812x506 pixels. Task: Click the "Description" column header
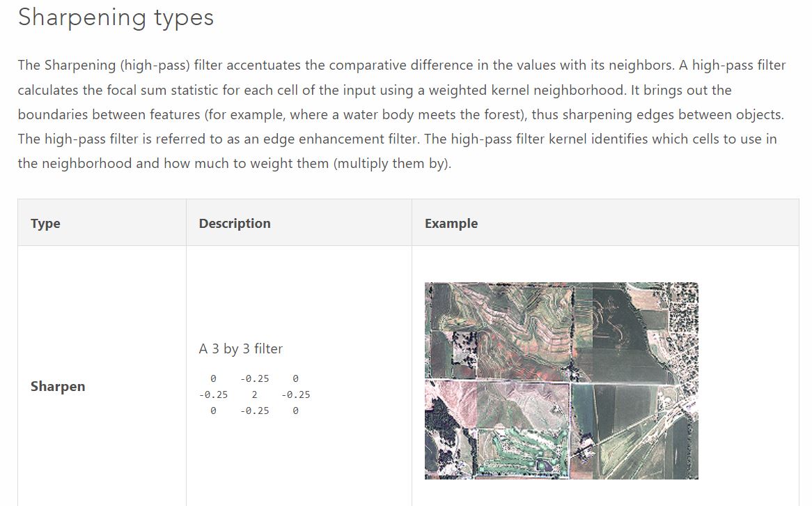pos(235,224)
